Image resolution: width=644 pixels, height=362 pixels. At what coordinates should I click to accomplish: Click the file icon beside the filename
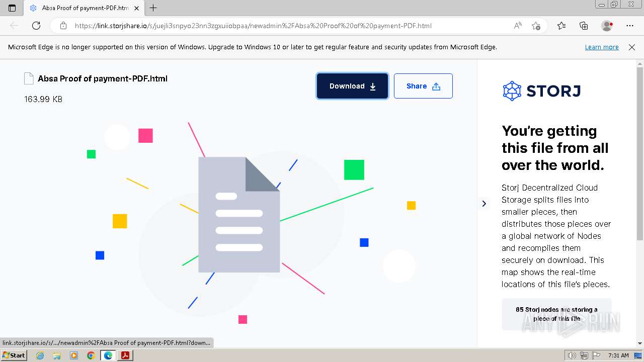click(29, 78)
